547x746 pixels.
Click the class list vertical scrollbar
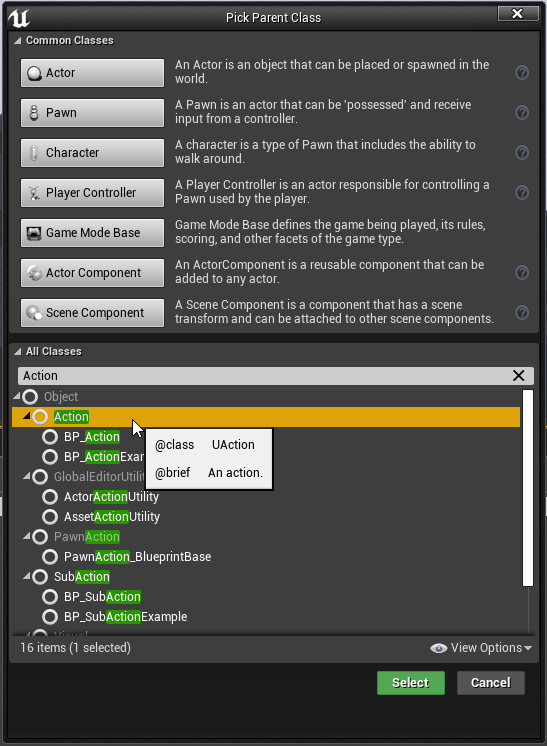tap(527, 488)
